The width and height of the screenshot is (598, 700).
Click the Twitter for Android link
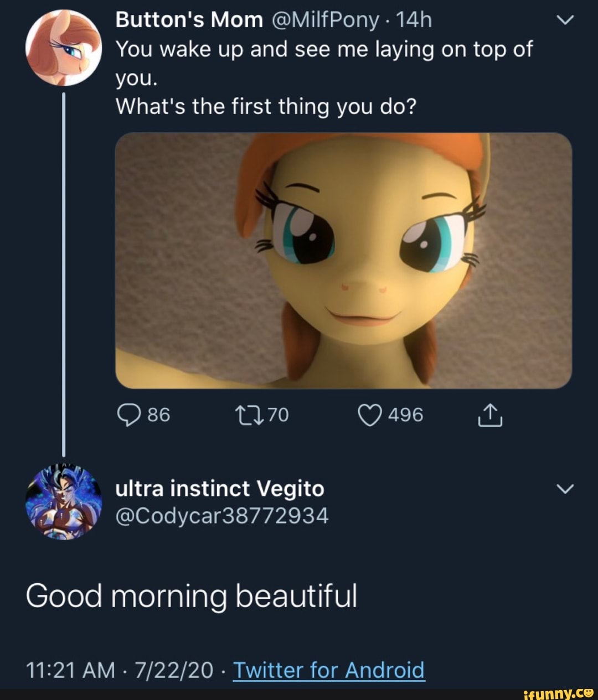point(328,670)
